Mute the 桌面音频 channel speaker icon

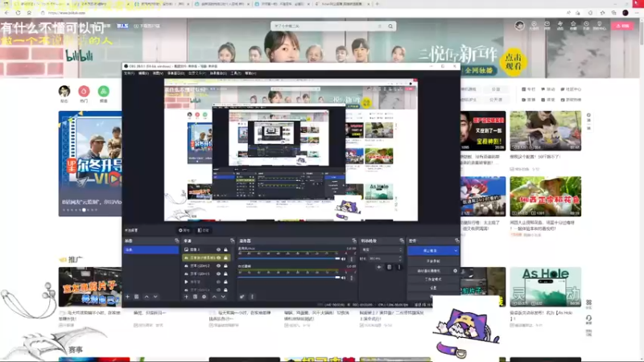344,278
